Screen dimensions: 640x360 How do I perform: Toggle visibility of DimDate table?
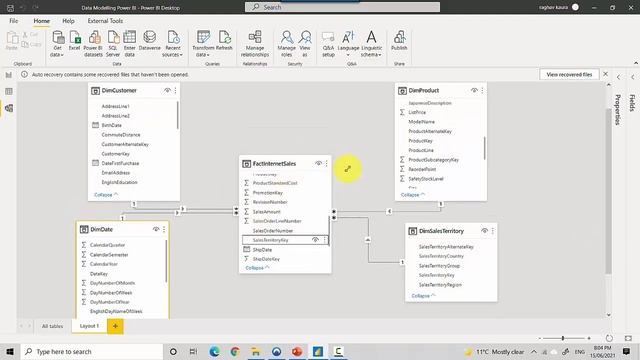pos(156,229)
